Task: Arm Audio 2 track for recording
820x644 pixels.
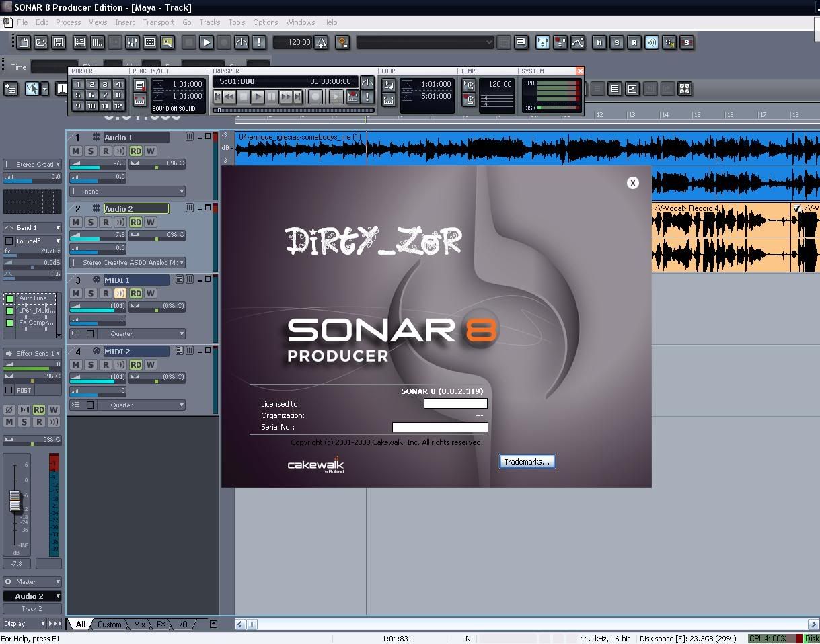Action: click(106, 223)
